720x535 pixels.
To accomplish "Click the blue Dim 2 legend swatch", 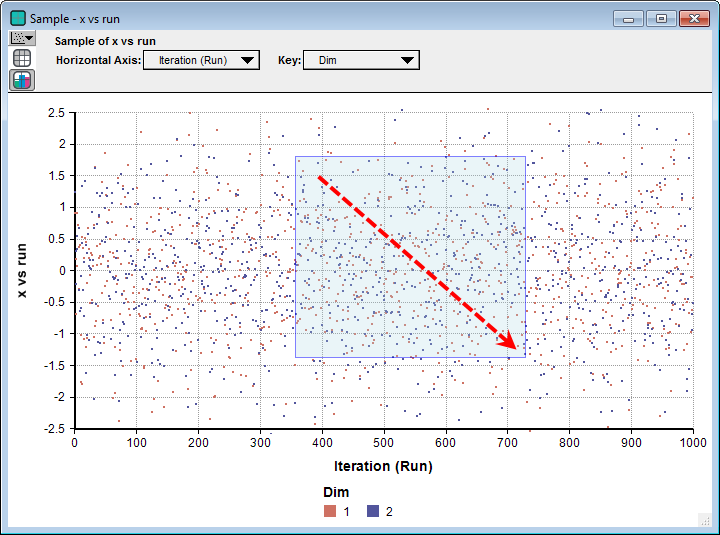I will coord(373,511).
